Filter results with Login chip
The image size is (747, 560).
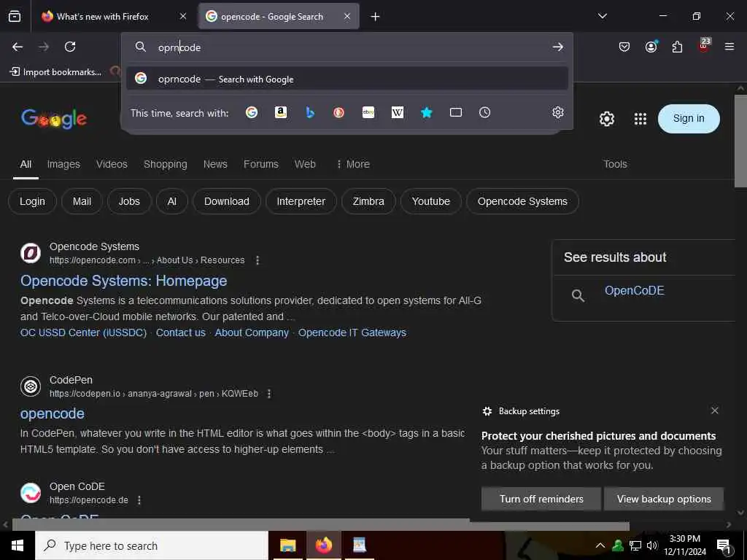tap(32, 201)
